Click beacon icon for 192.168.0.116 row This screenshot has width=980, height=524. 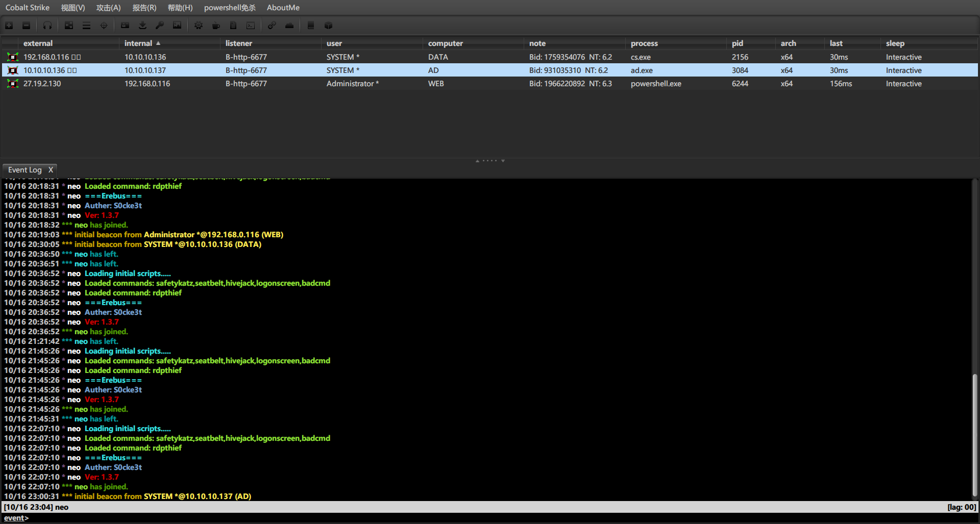pos(13,57)
